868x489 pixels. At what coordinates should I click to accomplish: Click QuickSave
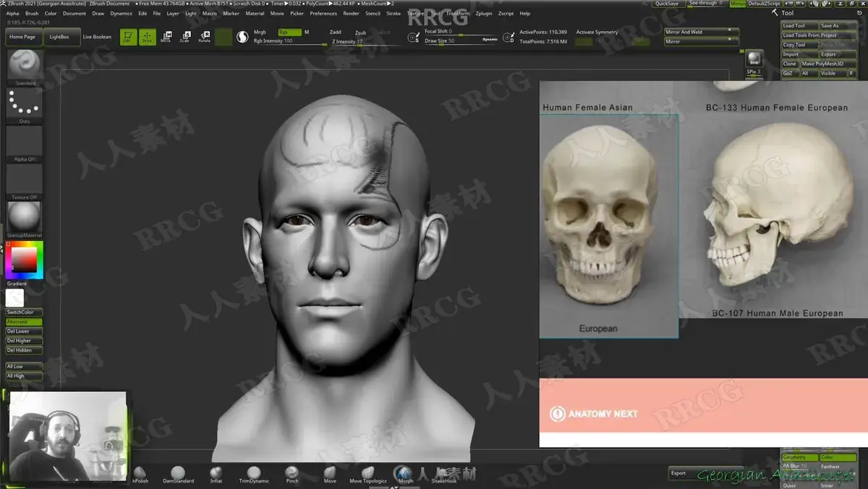tap(666, 4)
